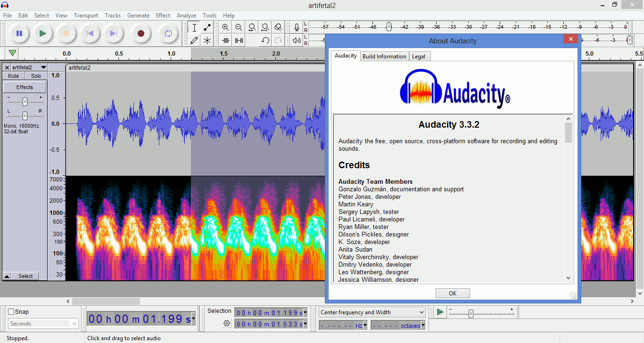The height and width of the screenshot is (343, 644).
Task: Open the octaves width format arrow
Action: 423,326
